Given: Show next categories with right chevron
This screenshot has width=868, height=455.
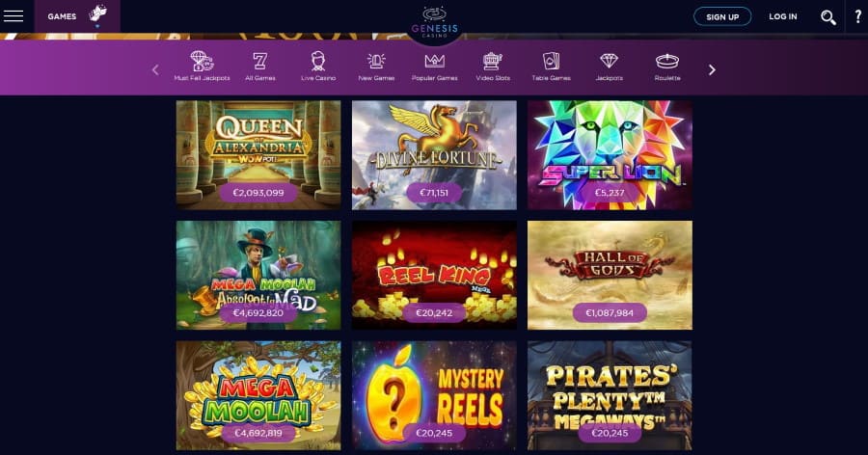Looking at the screenshot, I should tap(712, 69).
